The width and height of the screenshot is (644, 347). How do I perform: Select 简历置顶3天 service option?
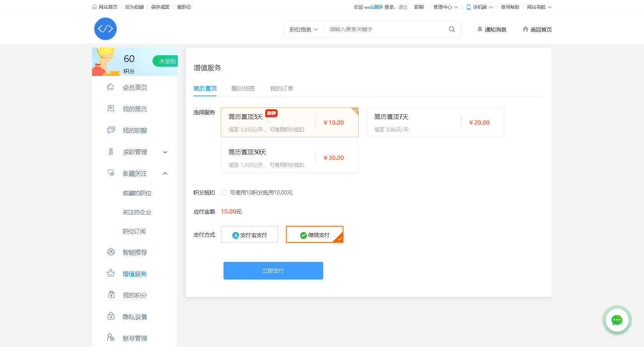click(290, 122)
